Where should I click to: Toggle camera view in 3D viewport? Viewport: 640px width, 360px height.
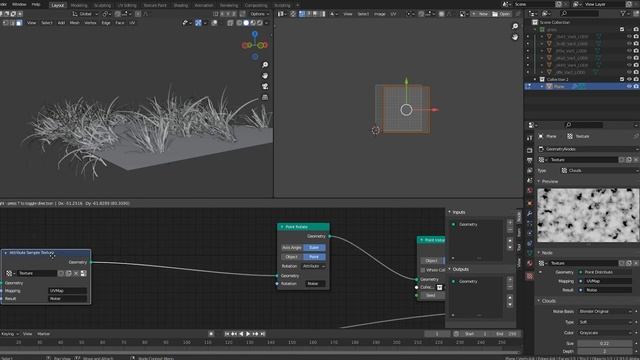tap(265, 87)
